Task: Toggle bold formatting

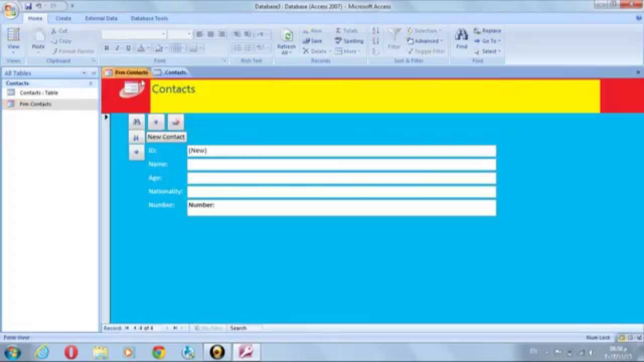Action: 107,48
